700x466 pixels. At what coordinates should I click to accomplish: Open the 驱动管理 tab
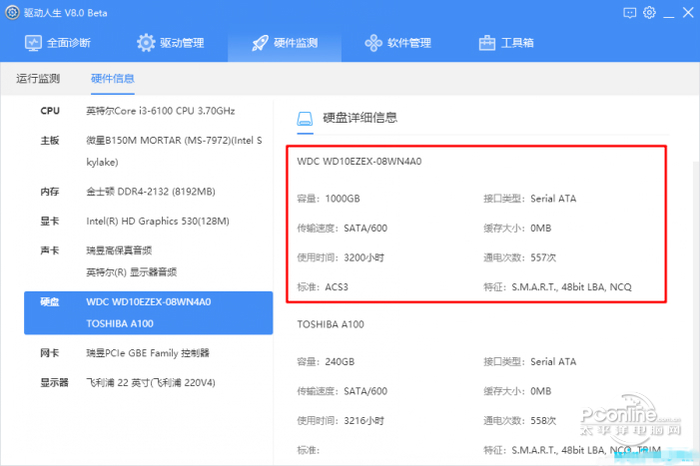[x=171, y=43]
